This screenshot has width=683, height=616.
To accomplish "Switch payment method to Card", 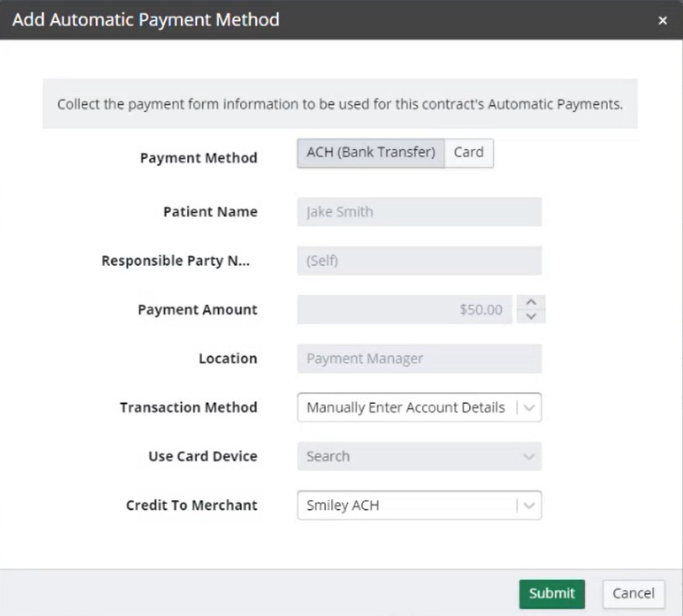I will coord(469,152).
